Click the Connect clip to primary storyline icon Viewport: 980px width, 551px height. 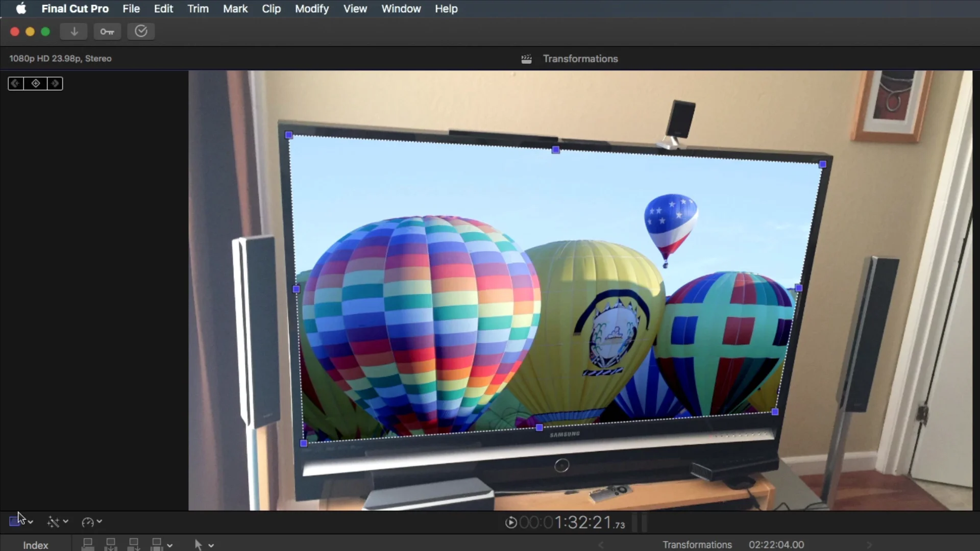tap(88, 544)
